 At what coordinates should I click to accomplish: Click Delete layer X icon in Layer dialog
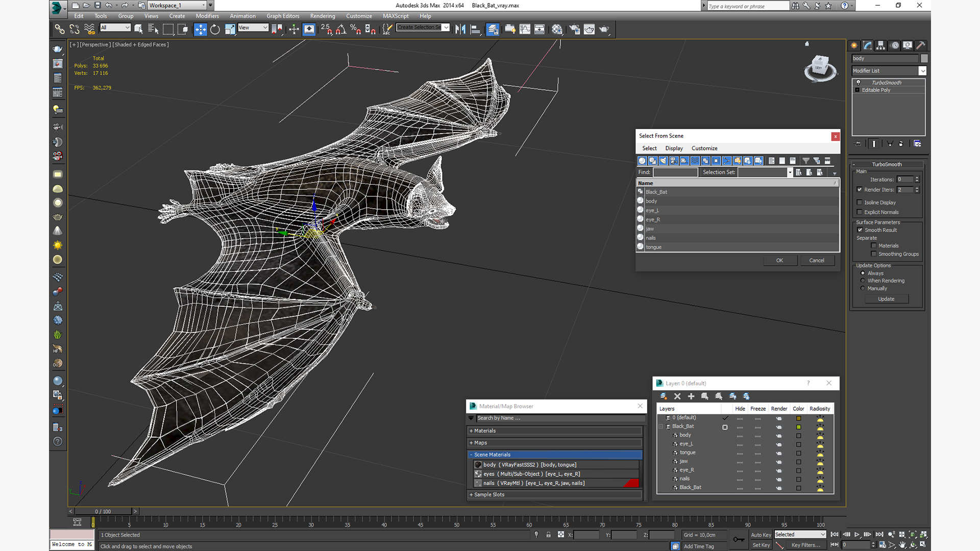677,396
